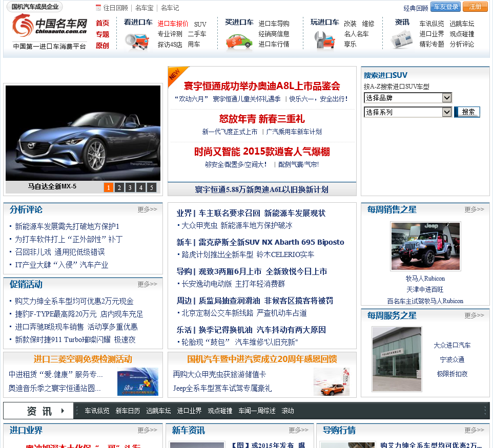Switch to 滚动 tab in 资讯 bar
The image size is (493, 448).
click(x=287, y=411)
